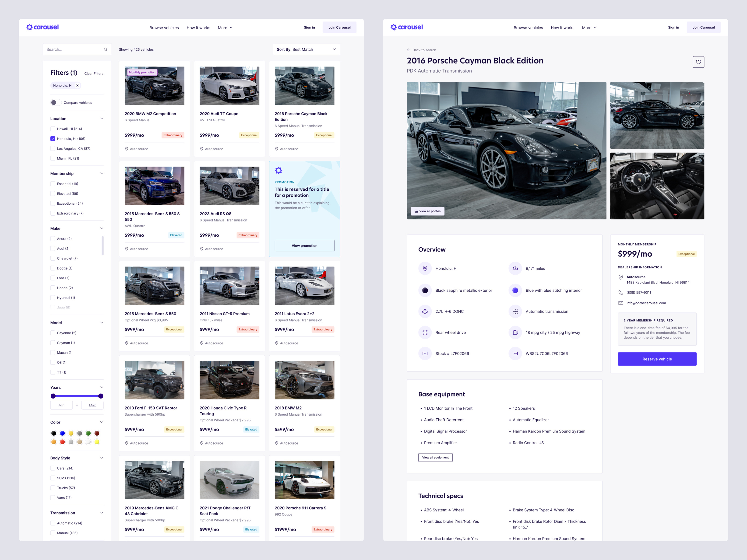Click the heart icon to favorite the Cayman
Image resolution: width=747 pixels, height=560 pixels.
pyautogui.click(x=699, y=62)
